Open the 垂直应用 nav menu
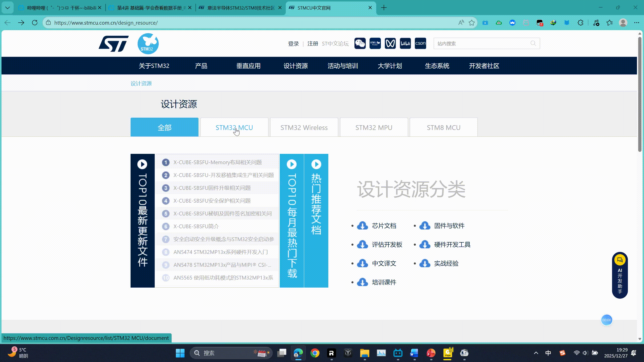 pyautogui.click(x=248, y=66)
